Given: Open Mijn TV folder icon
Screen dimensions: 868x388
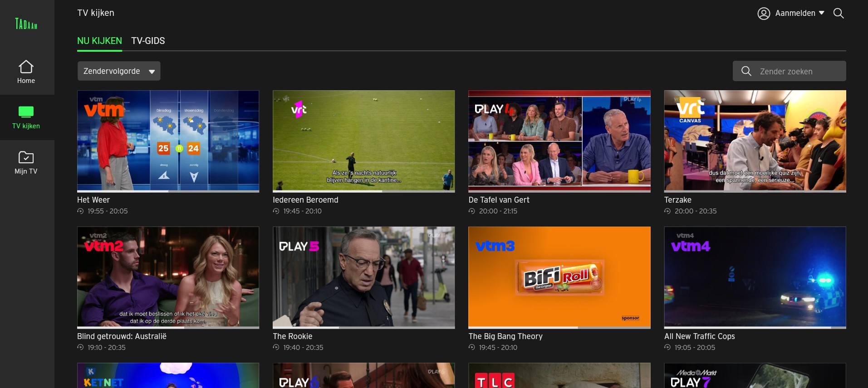Looking at the screenshot, I should point(26,157).
